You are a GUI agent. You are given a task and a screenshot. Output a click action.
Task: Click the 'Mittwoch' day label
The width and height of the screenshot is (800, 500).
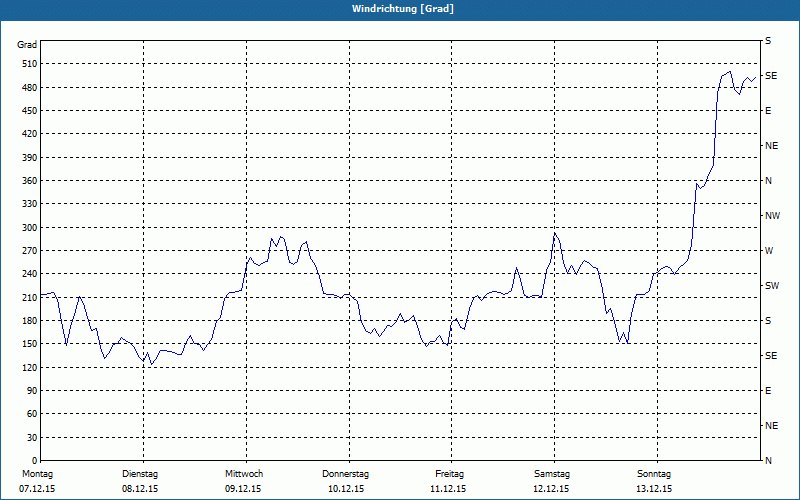click(244, 474)
